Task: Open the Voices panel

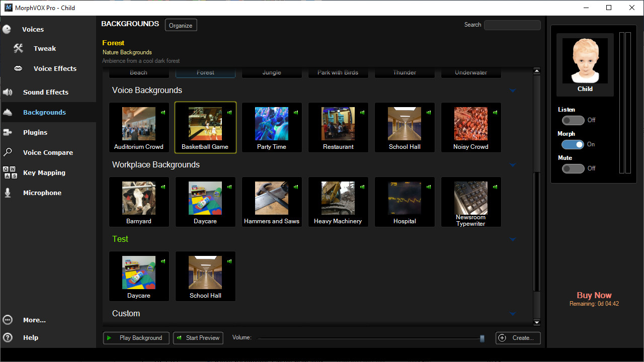Action: pos(33,29)
